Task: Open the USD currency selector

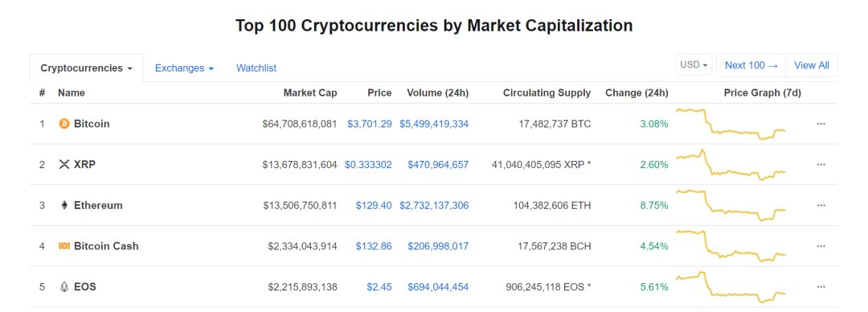Action: (694, 65)
